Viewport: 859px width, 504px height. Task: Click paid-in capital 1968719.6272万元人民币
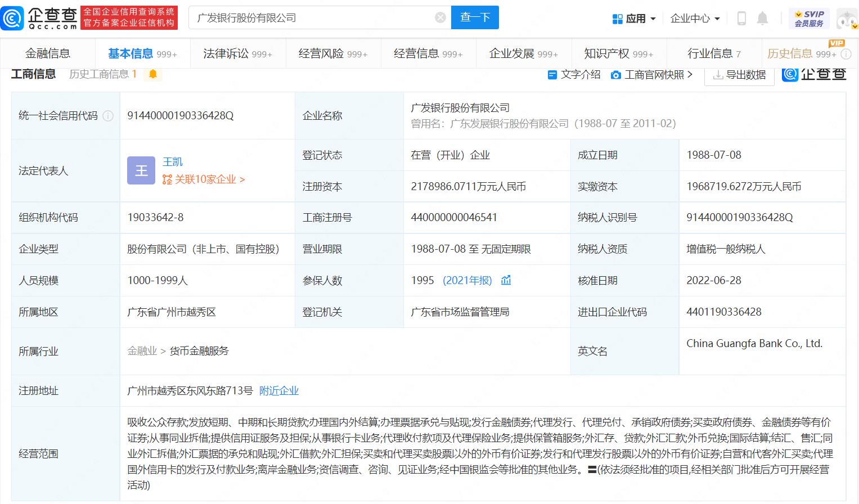(x=744, y=187)
